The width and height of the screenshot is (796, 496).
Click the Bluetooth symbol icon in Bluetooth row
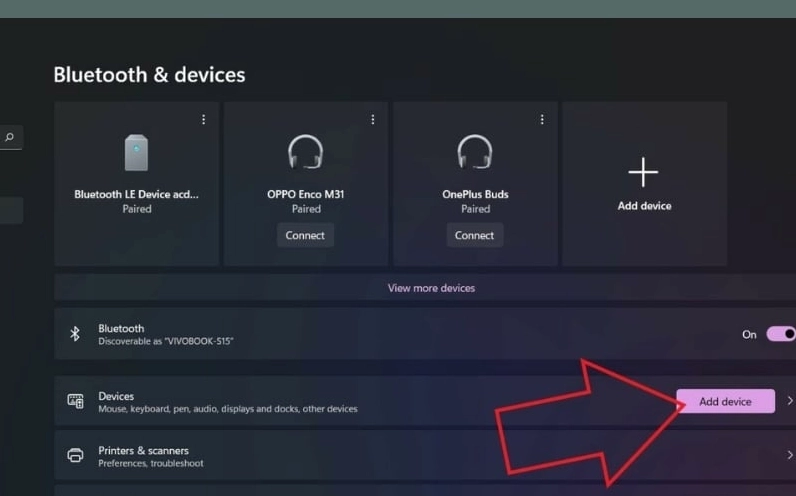(75, 334)
